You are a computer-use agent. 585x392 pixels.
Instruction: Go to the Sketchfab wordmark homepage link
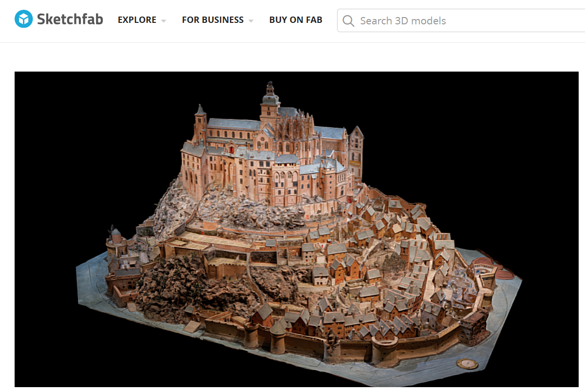70,19
